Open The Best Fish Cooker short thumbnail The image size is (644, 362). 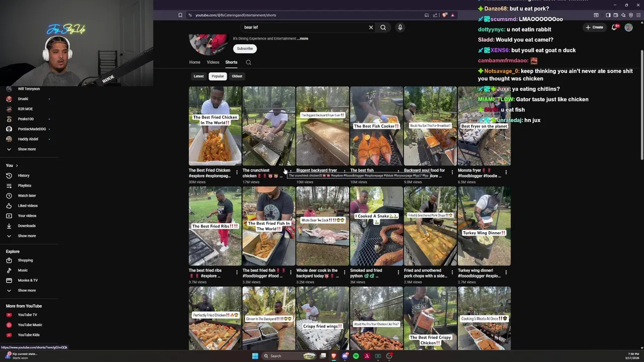376,126
